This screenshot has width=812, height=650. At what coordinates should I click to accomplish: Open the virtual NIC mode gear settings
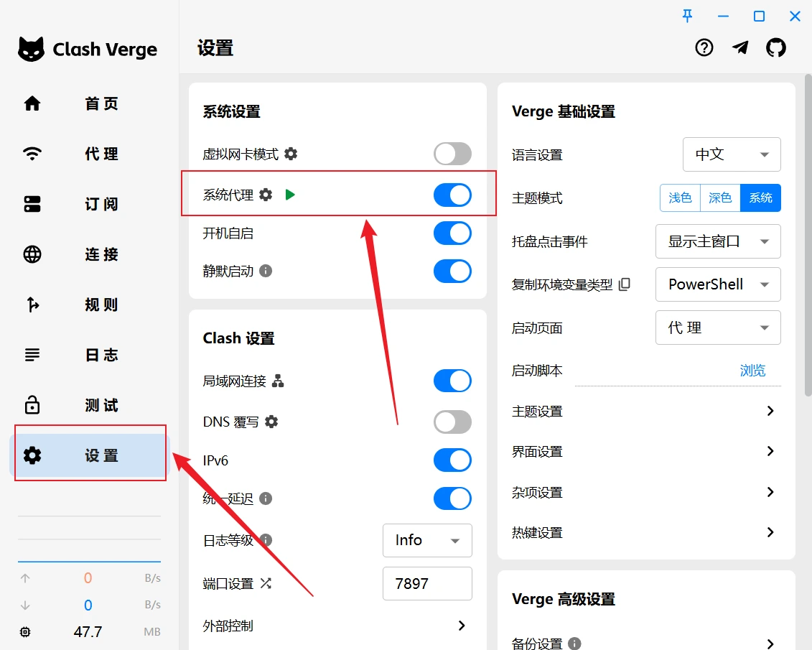pyautogui.click(x=291, y=154)
